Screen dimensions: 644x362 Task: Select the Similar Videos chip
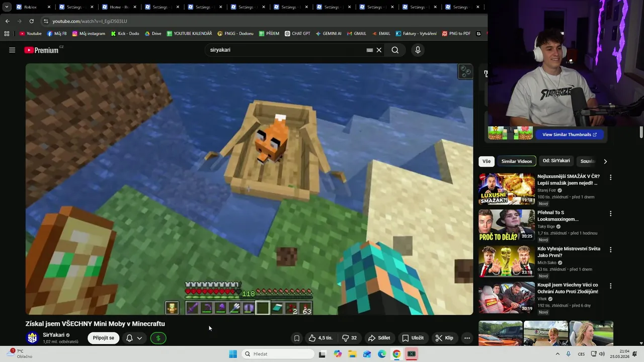(517, 161)
